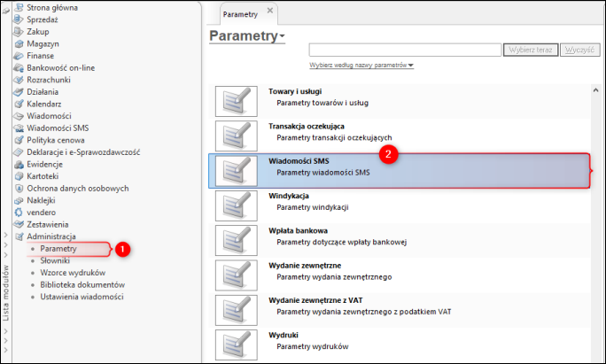The image size is (606, 364).
Task: Open the Sprzedaż module icon
Action: tap(18, 19)
